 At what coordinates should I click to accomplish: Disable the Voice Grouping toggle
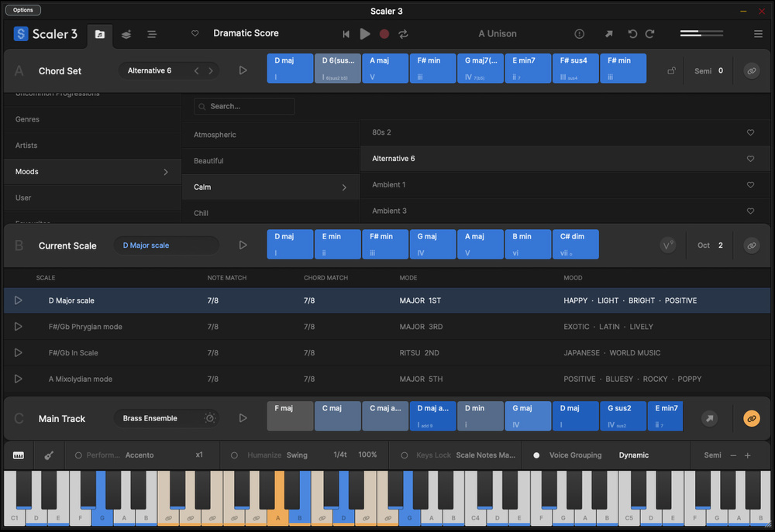(x=536, y=455)
